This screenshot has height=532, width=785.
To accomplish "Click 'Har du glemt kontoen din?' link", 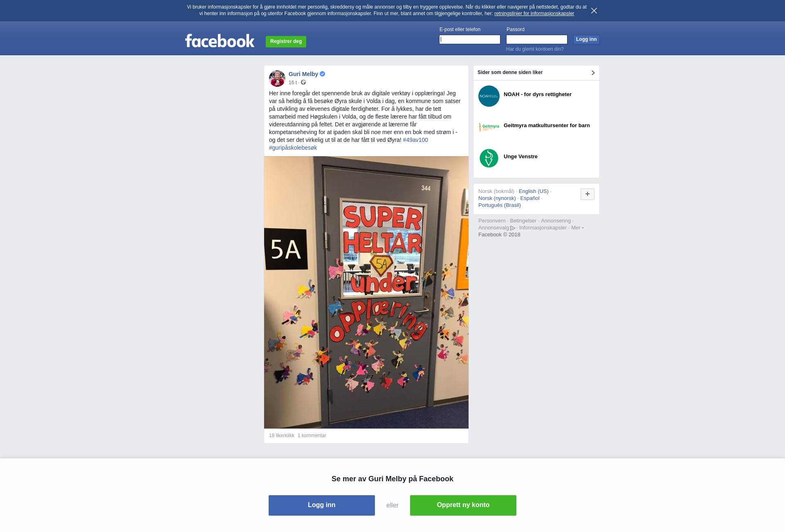I will pos(535,49).
